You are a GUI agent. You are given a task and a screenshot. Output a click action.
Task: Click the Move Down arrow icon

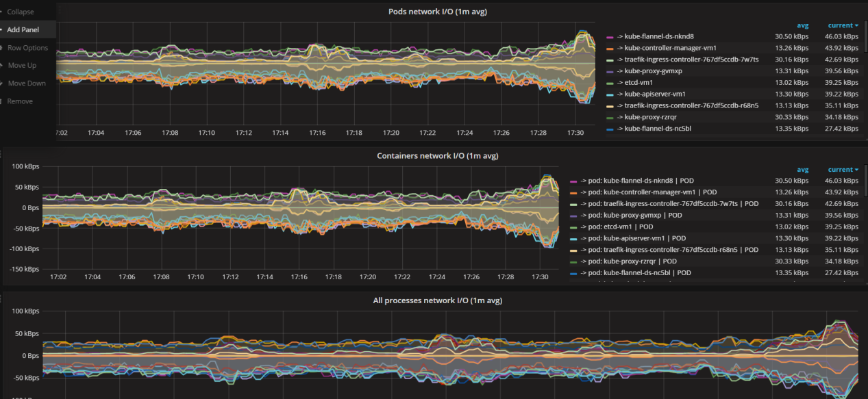pos(3,83)
